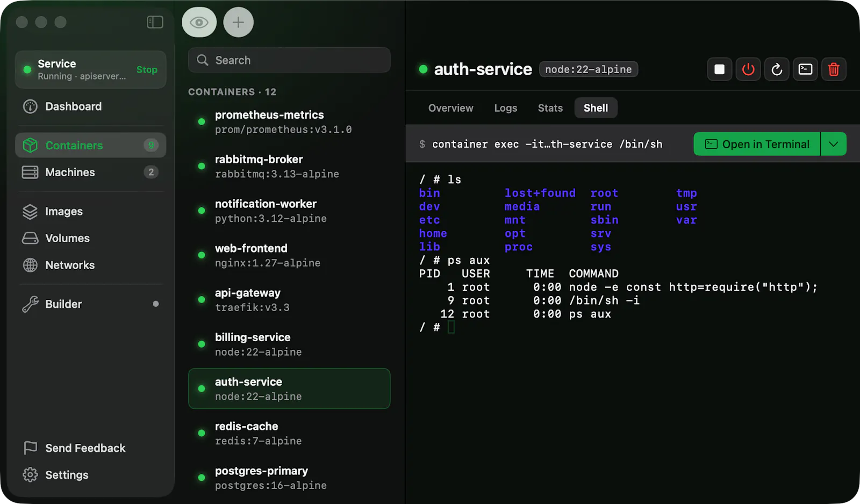Click the node:22-alpine image badge in header
The image size is (860, 504).
click(x=589, y=69)
